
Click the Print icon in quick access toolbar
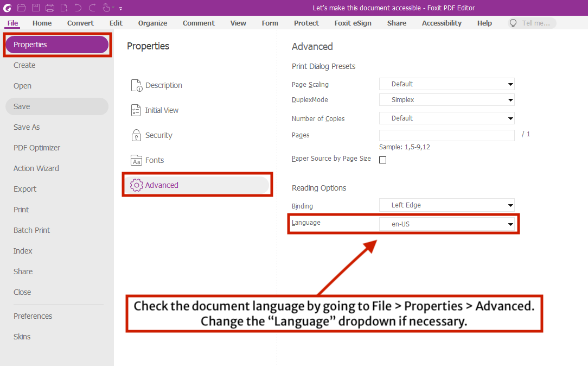click(x=50, y=8)
